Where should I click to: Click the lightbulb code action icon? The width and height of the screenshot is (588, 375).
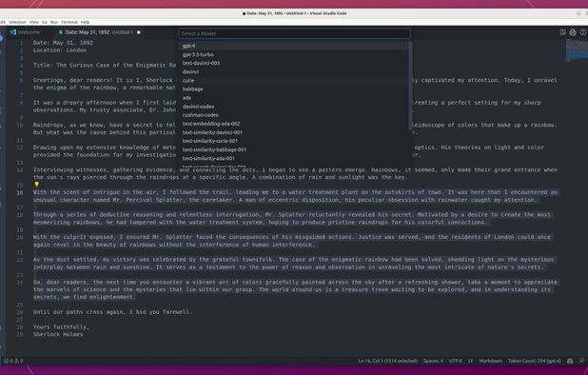37,185
